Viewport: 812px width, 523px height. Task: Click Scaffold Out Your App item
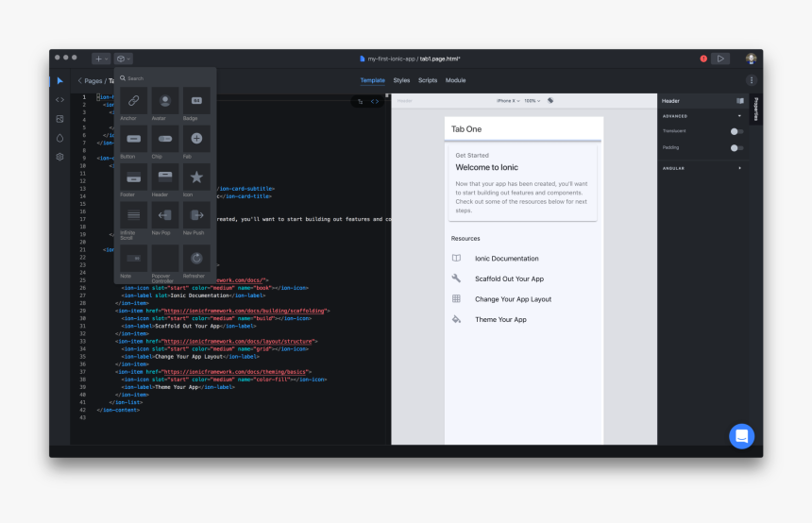pos(523,278)
